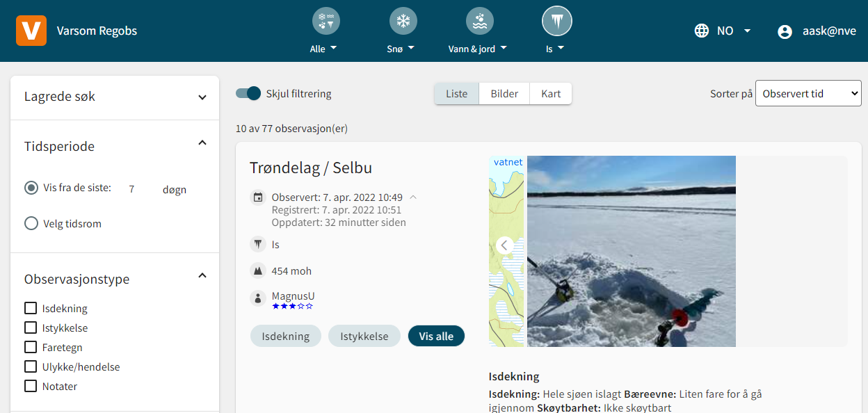Open the aask@nve user account icon

[785, 31]
